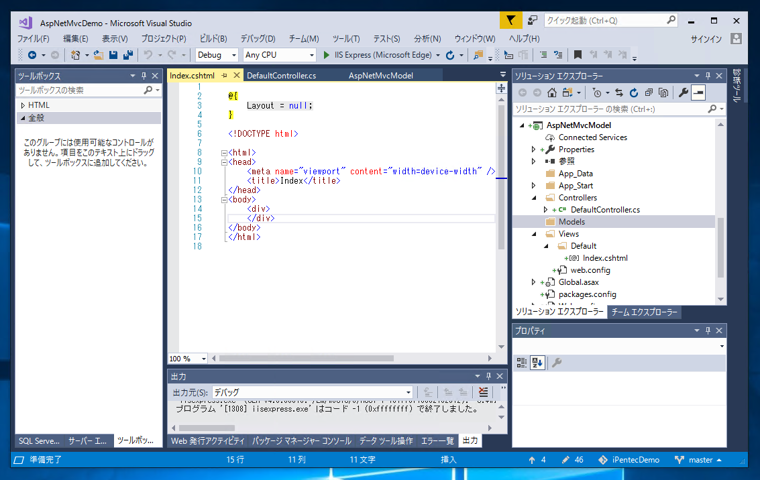This screenshot has width=760, height=480.
Task: Start debugging with the IIS Express play button
Action: click(x=326, y=55)
